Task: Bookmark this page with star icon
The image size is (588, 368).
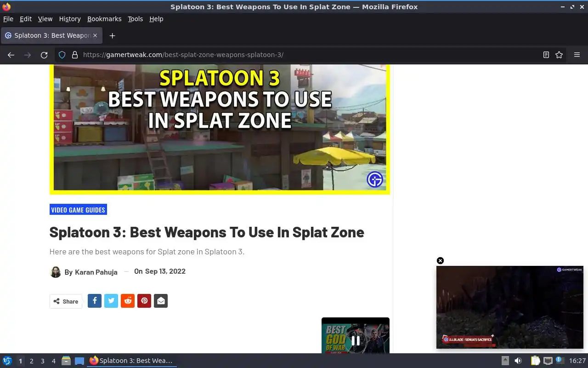Action: [559, 55]
